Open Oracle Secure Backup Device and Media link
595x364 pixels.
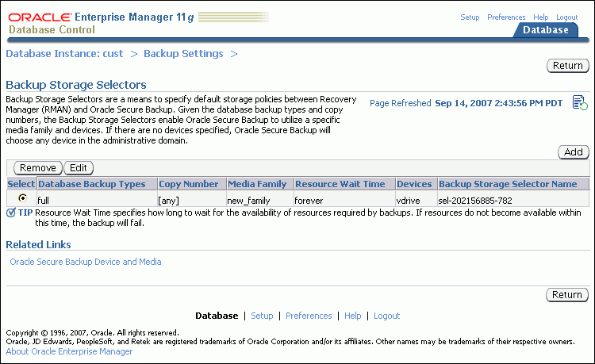[x=86, y=262]
